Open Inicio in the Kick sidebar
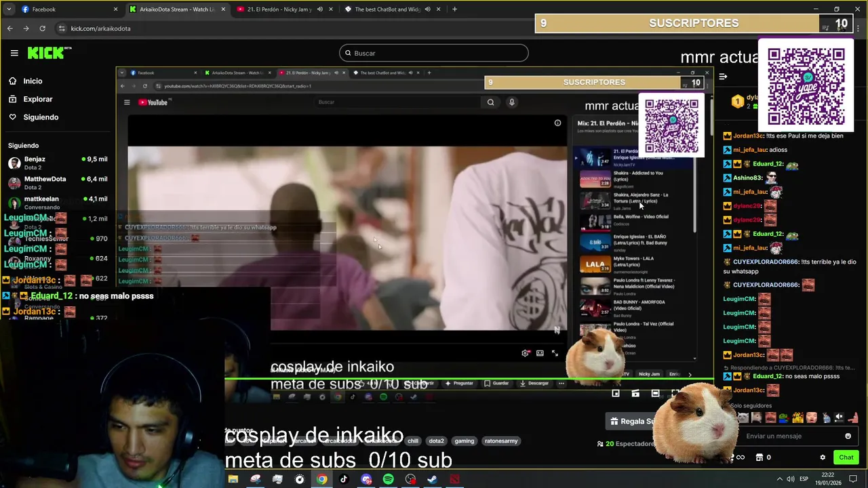 pyautogui.click(x=33, y=81)
